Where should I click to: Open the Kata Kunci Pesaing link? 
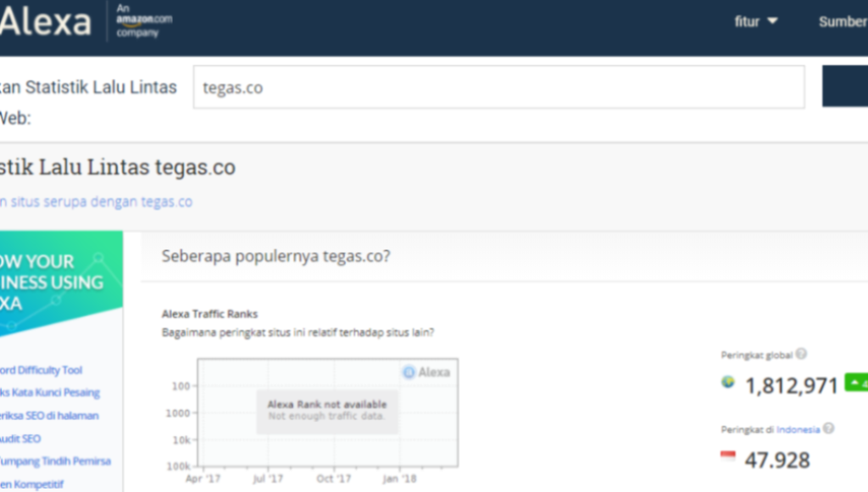[50, 393]
